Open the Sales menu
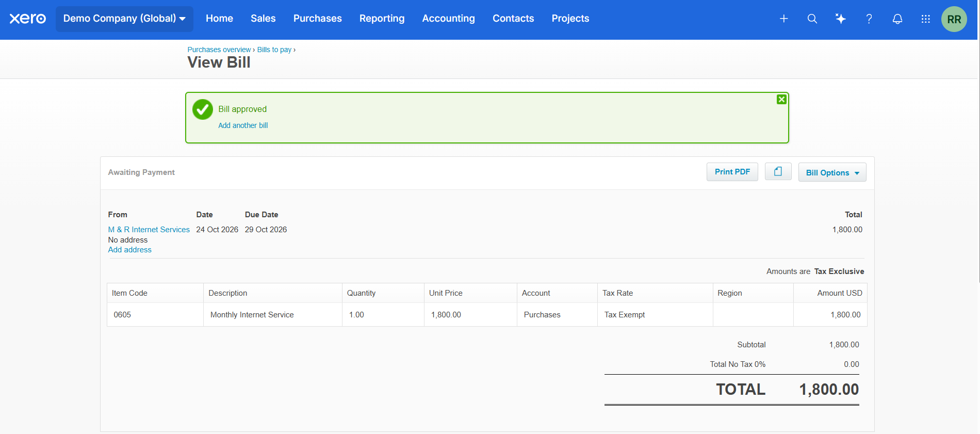This screenshot has height=434, width=980. [263, 19]
